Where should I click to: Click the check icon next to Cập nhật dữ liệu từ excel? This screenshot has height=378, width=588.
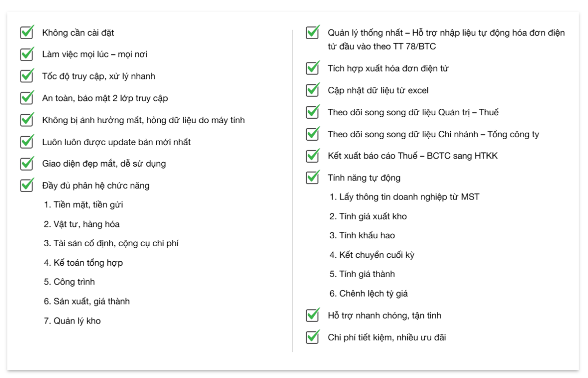pos(313,90)
